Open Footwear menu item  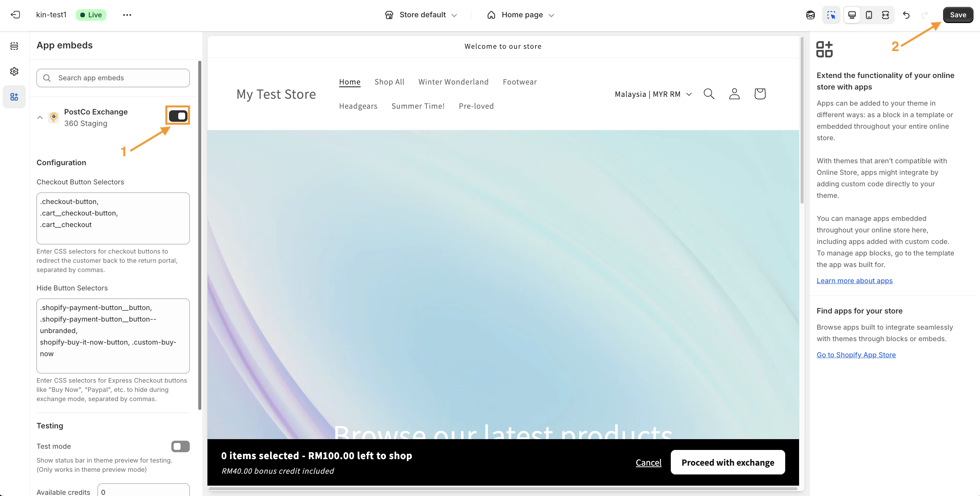520,82
